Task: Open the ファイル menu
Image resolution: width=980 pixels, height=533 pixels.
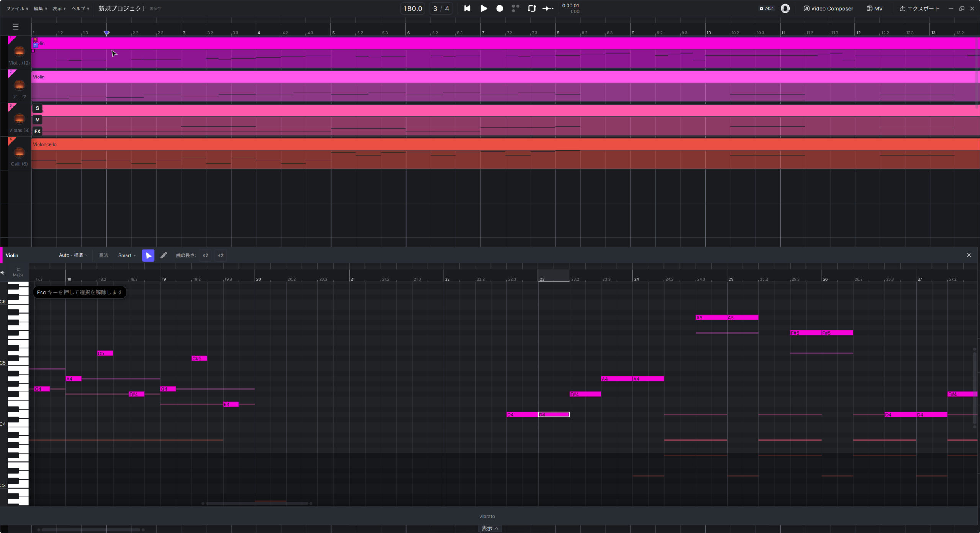Action: tap(17, 8)
